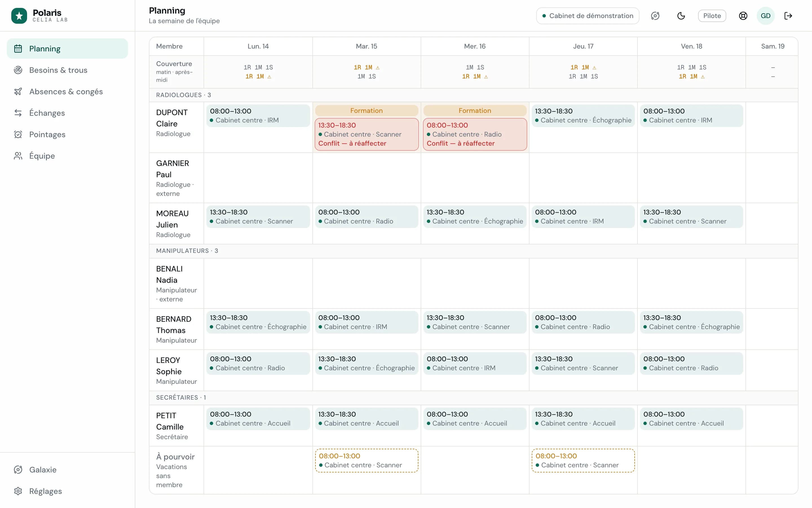Select Wednesday's Formation tag for Dupont
Viewport: 812px width, 508px height.
point(475,111)
